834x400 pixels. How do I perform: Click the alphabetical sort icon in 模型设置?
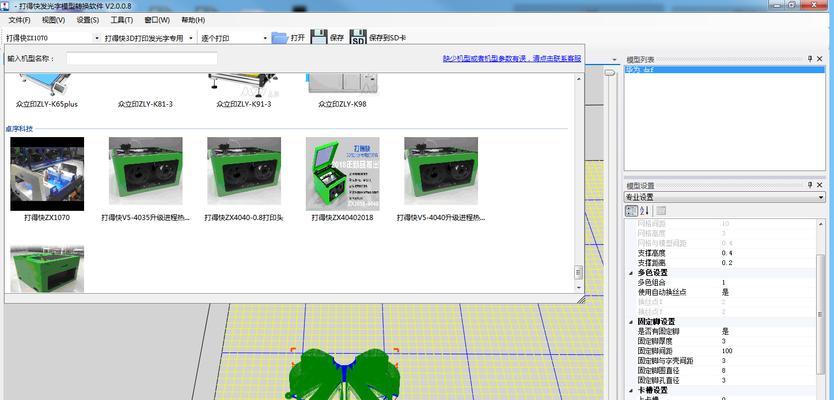click(x=645, y=211)
